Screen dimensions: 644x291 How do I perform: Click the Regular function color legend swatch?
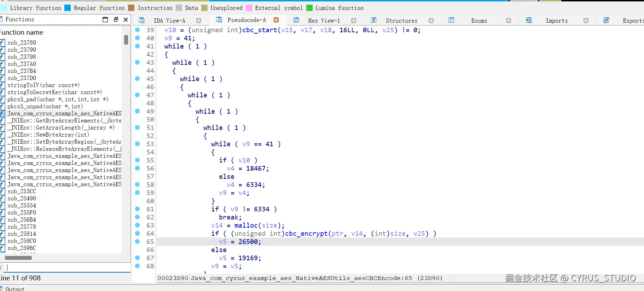tap(68, 8)
